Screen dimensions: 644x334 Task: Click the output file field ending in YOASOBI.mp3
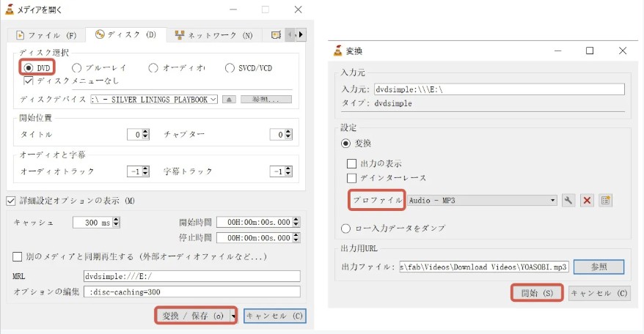(x=484, y=267)
